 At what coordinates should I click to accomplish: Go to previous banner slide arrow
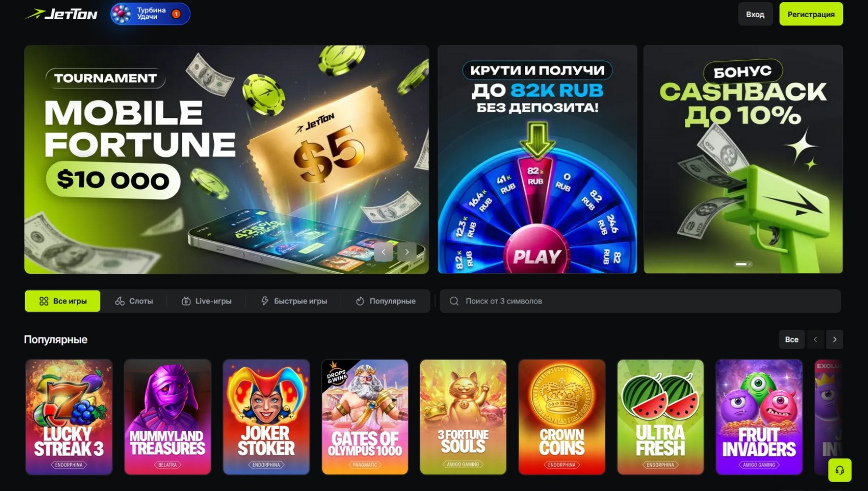click(x=384, y=251)
